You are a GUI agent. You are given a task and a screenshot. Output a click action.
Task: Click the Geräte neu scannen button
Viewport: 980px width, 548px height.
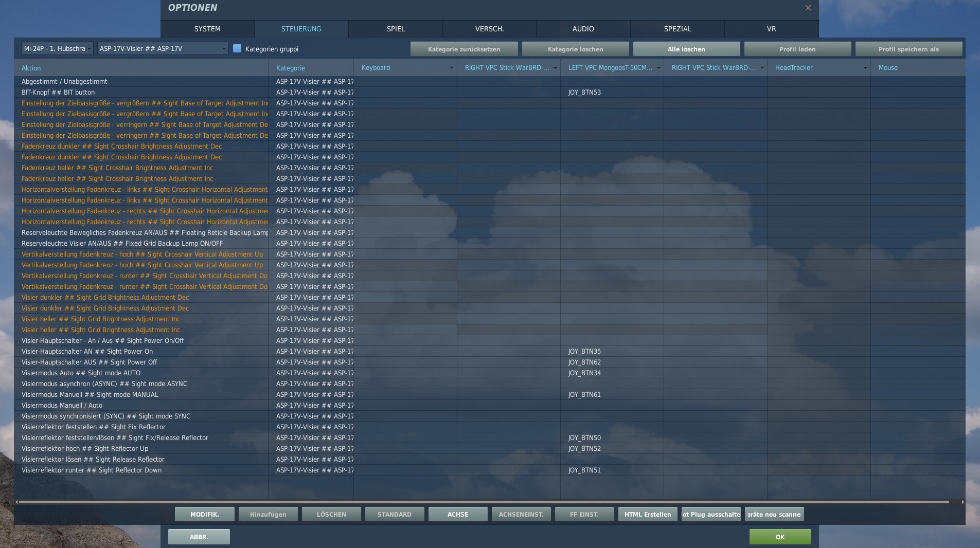(774, 514)
